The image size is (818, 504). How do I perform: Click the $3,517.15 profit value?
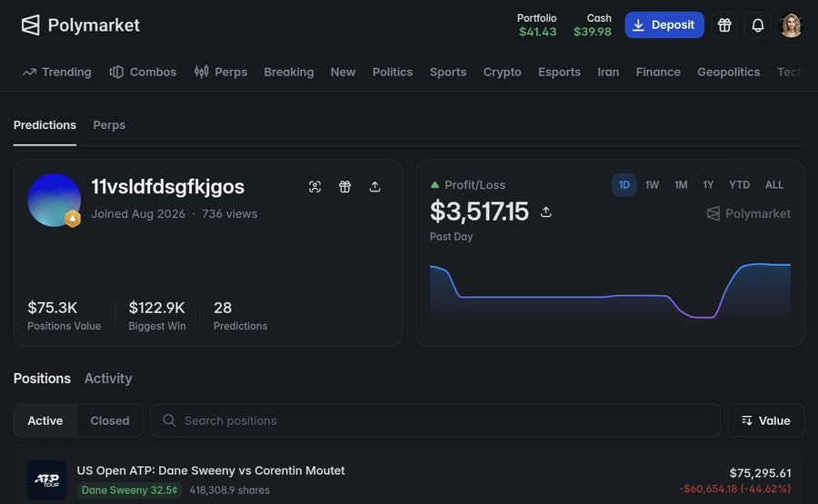[x=479, y=212]
